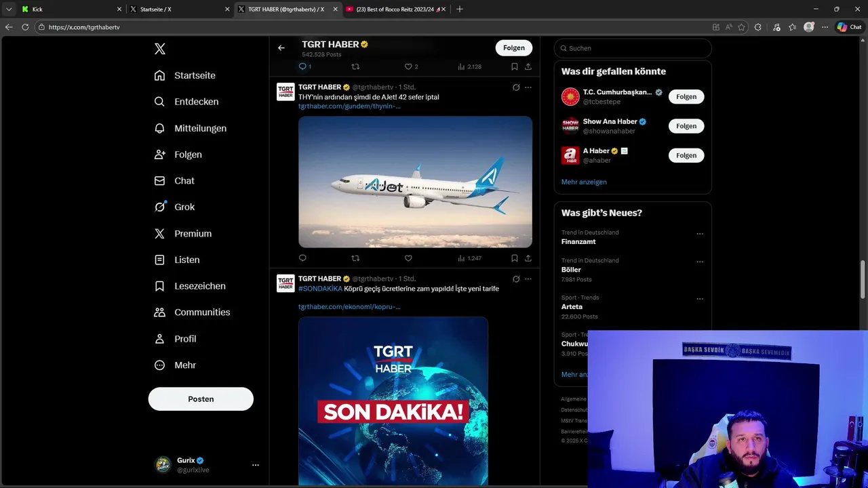This screenshot has height=488, width=868.
Task: Open Listen in the sidebar
Action: 176,260
